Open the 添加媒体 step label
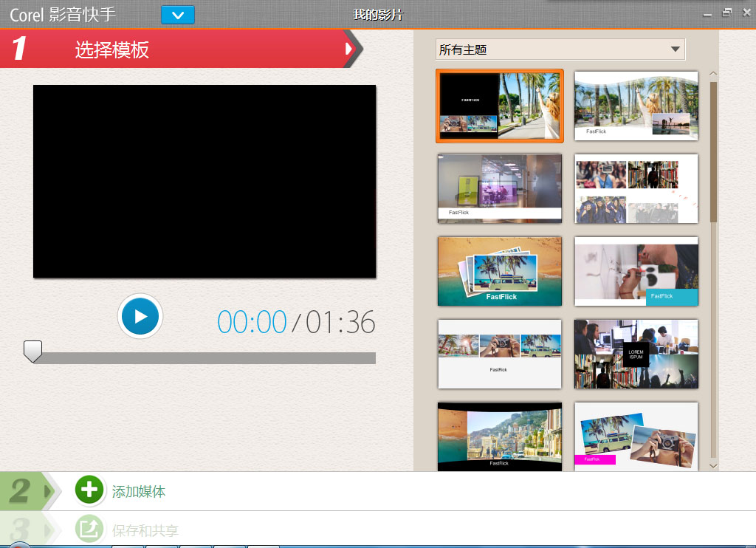This screenshot has width=756, height=548. (139, 492)
